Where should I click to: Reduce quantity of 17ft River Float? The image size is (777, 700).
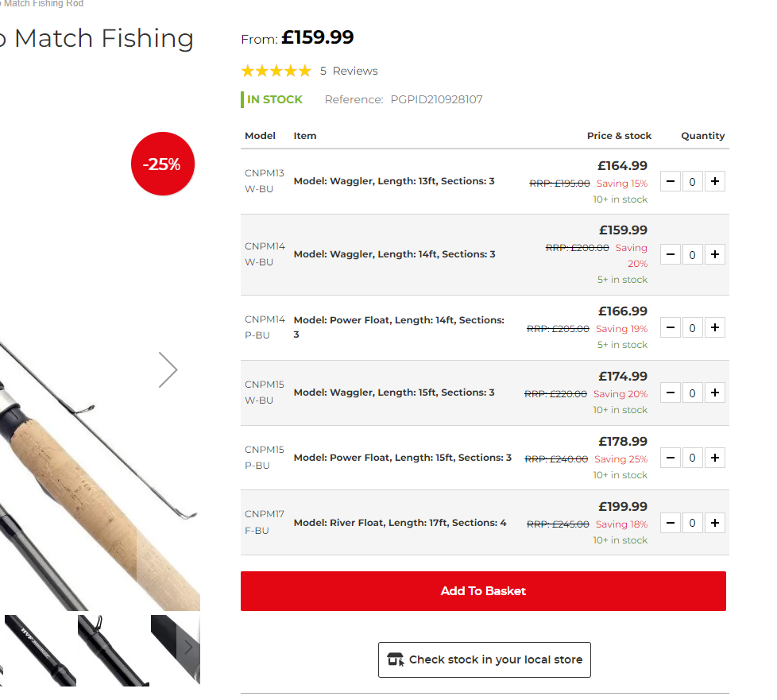[x=671, y=524]
